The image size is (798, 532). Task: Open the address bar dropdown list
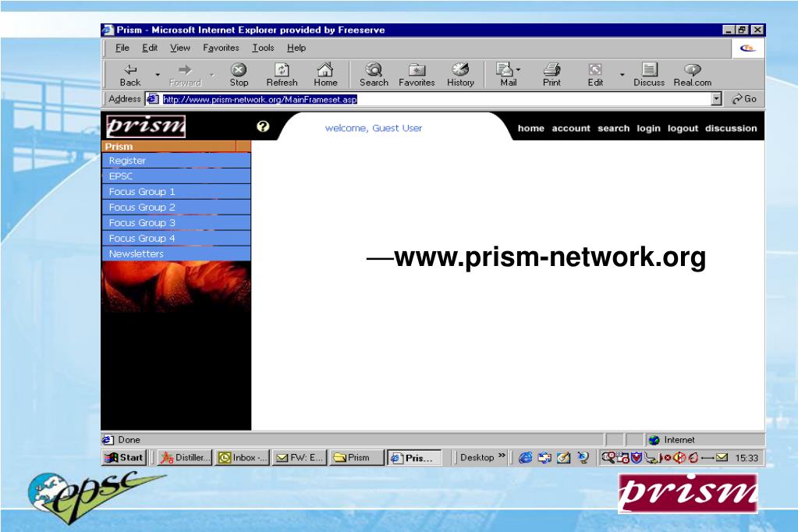tap(717, 99)
